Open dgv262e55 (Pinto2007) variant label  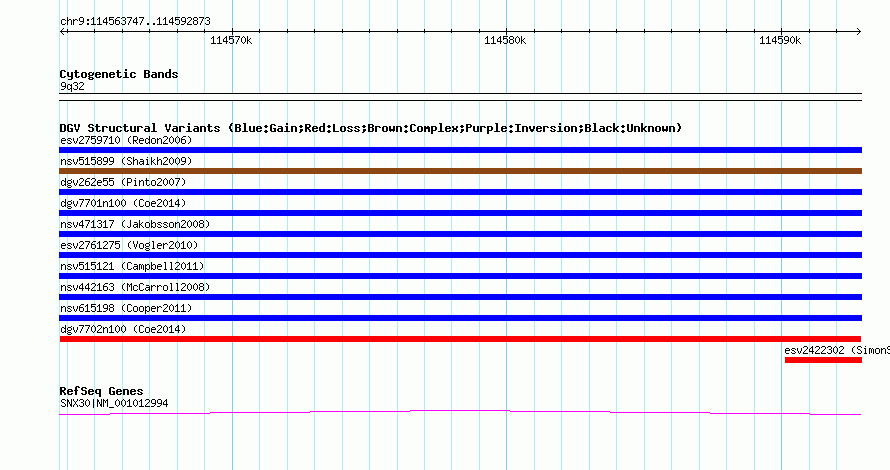tap(123, 182)
